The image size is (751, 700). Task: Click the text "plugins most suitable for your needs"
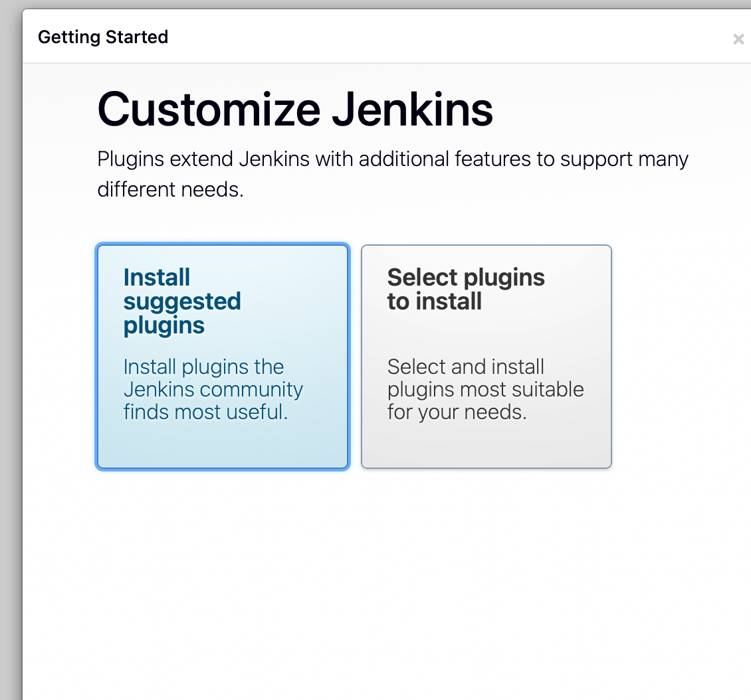coord(485,400)
